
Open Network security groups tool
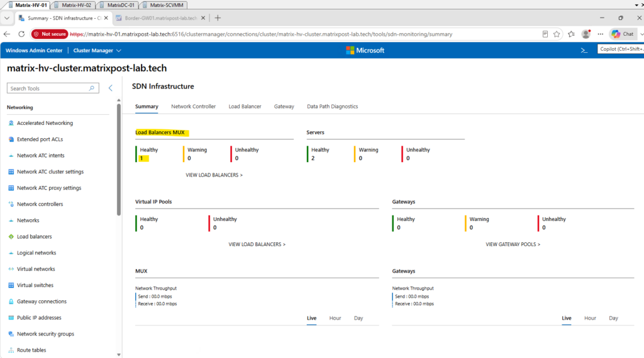click(45, 334)
